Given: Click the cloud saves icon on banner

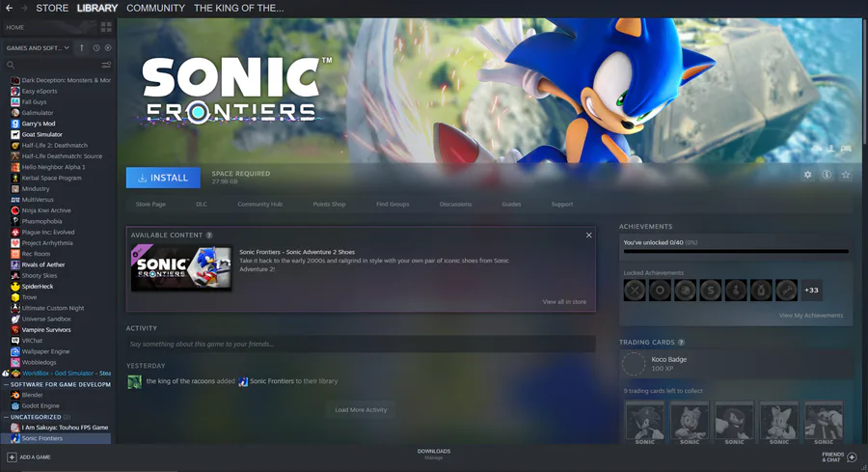Looking at the screenshot, I should coord(817,149).
